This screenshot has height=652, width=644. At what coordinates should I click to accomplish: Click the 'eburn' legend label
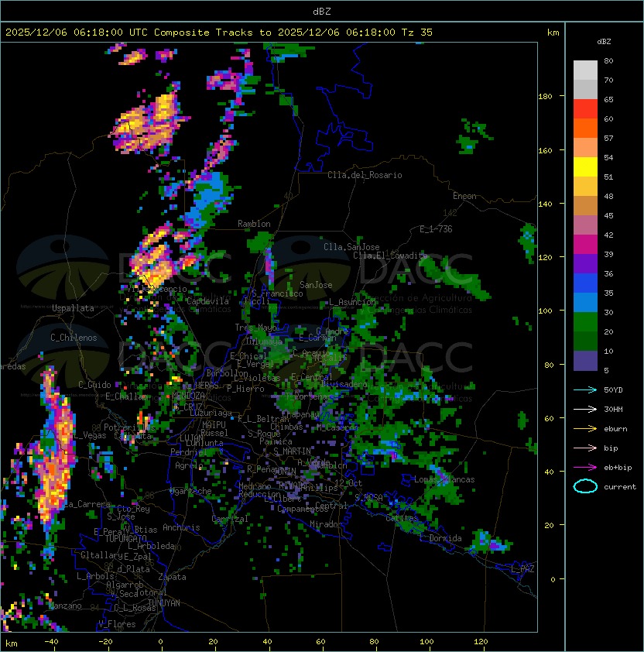(x=615, y=429)
